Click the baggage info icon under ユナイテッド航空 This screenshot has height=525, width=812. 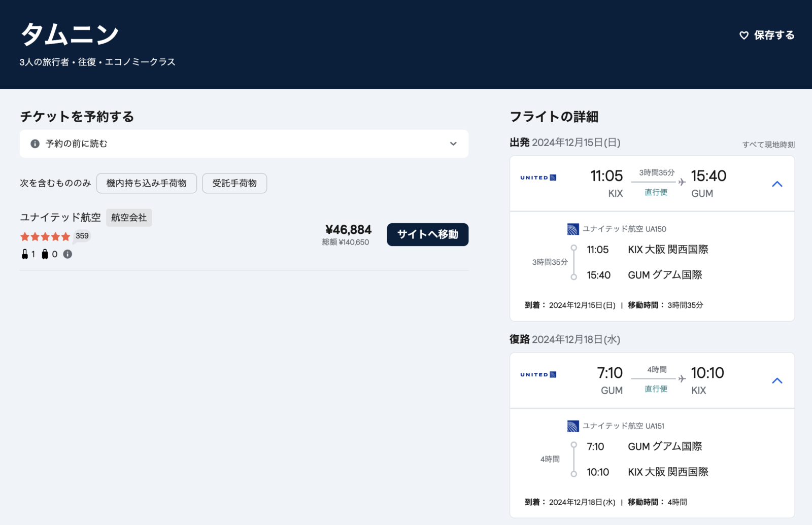[x=67, y=254]
